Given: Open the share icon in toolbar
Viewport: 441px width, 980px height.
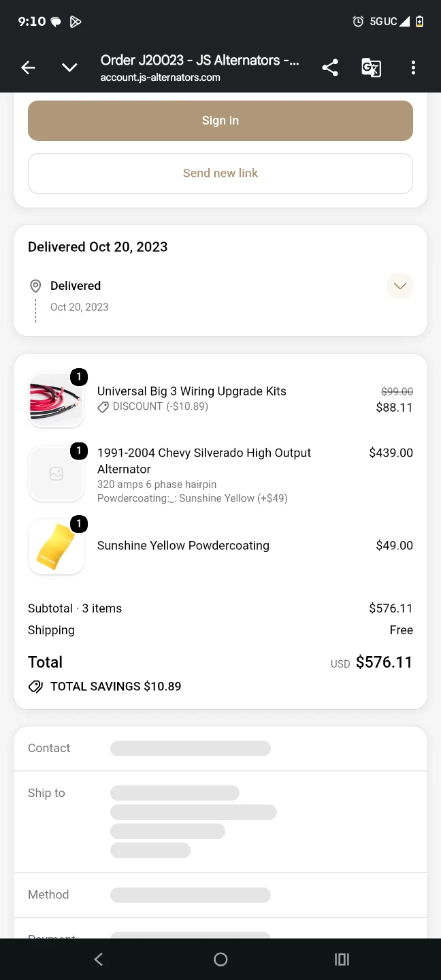Looking at the screenshot, I should 330,67.
